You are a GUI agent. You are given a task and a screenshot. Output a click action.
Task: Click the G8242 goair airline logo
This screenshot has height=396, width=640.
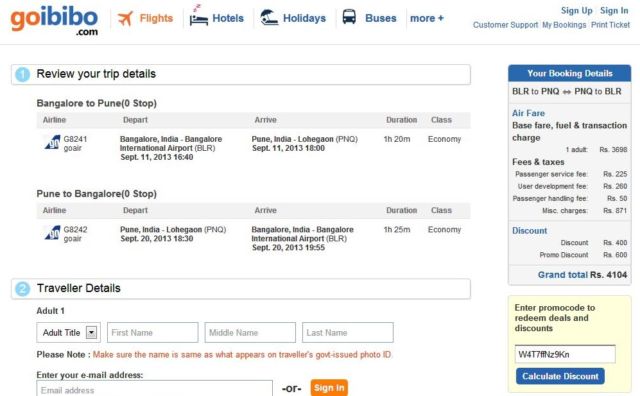[52, 233]
